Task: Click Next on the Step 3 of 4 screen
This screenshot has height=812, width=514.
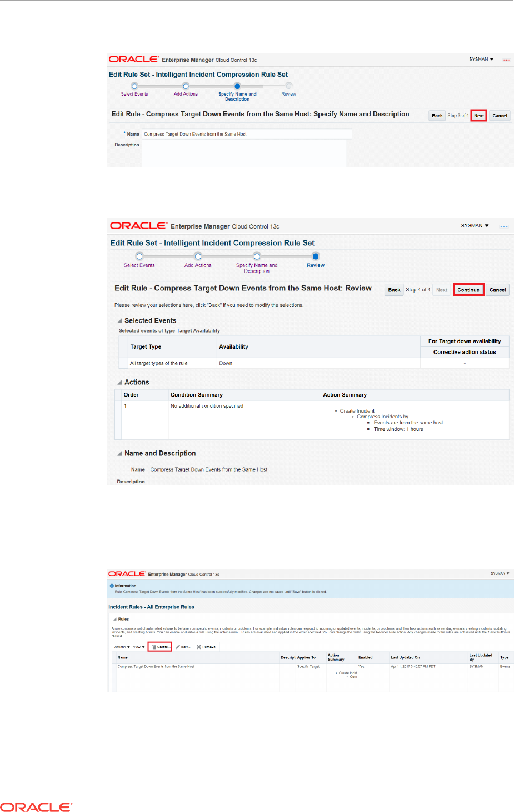Action: coord(478,116)
